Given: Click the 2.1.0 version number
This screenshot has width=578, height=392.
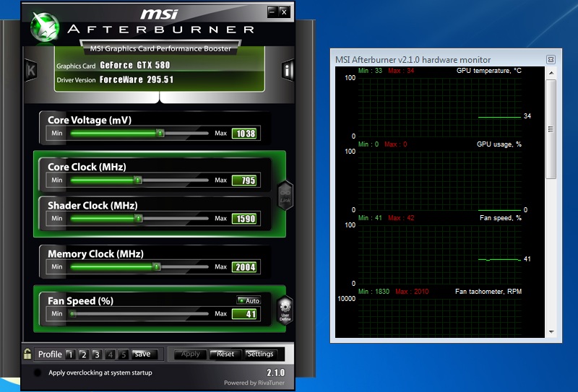Looking at the screenshot, I should [x=276, y=372].
